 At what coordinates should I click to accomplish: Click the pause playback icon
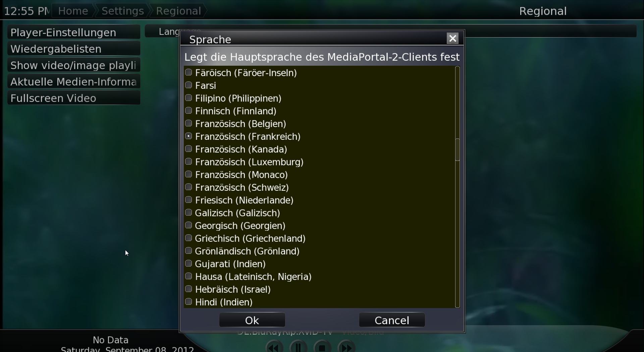coord(298,347)
